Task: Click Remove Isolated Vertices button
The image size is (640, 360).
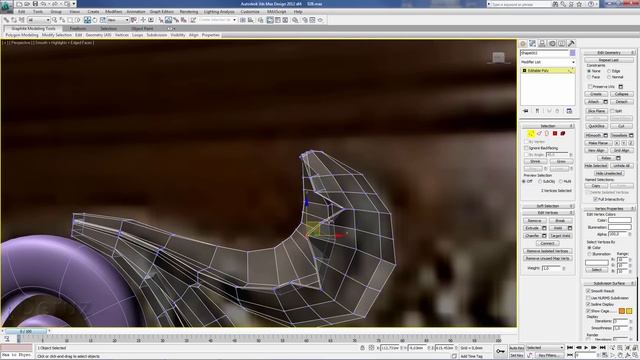Action: [x=547, y=251]
